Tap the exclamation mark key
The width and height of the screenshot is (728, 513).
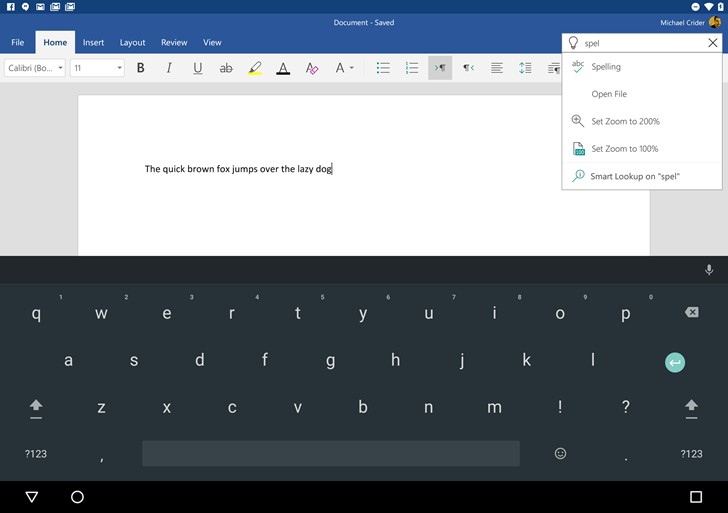click(560, 407)
